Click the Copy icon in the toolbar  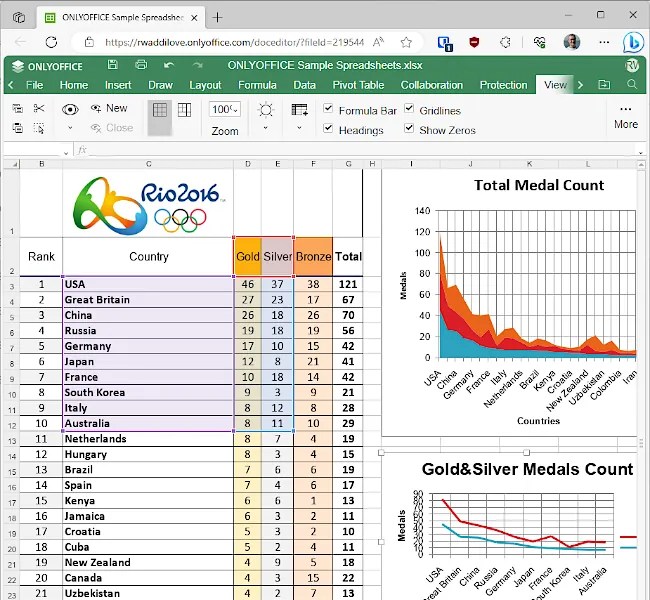18,109
